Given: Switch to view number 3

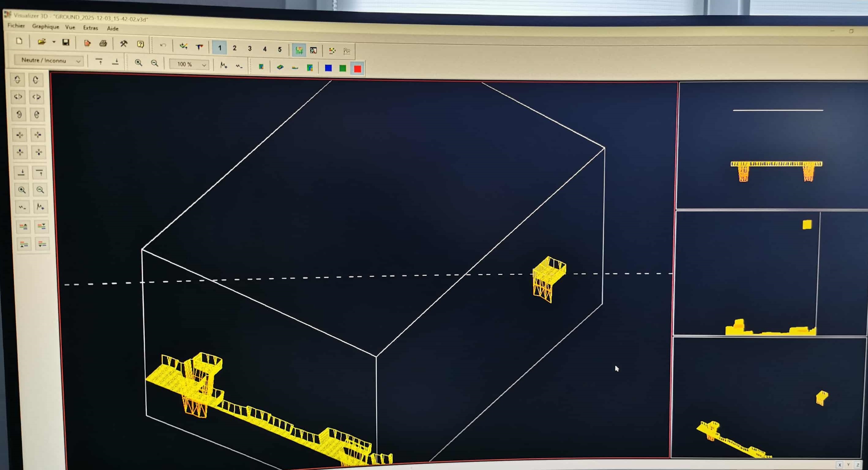Looking at the screenshot, I should click(x=250, y=49).
